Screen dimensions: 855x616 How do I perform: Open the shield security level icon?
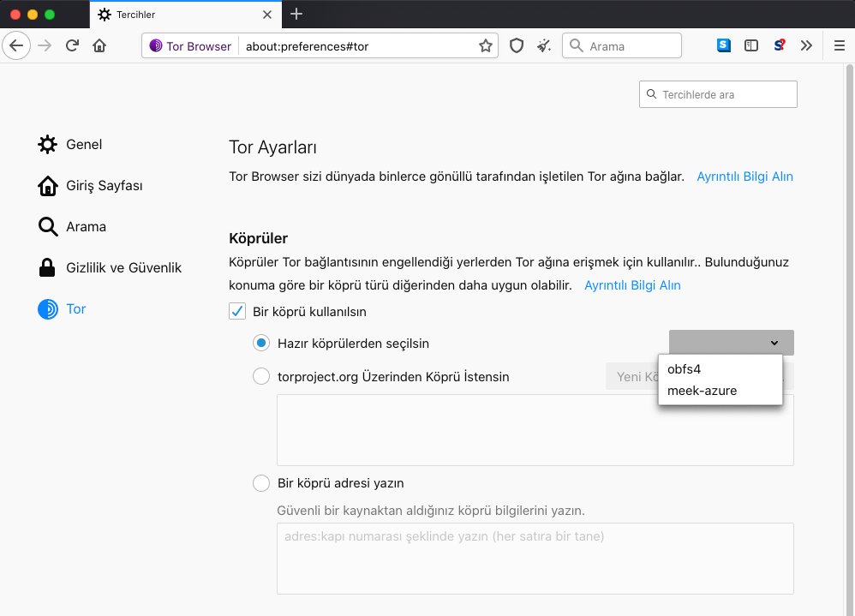tap(517, 45)
